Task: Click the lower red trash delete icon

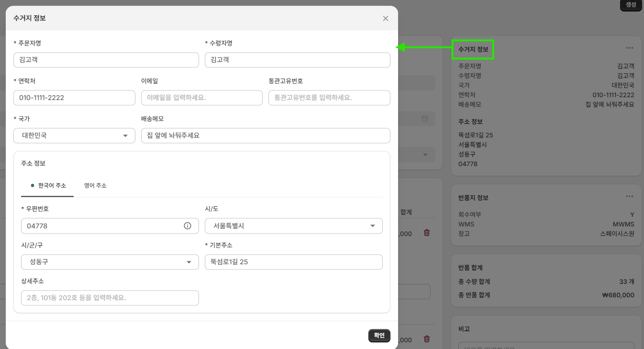Action: pos(427,339)
